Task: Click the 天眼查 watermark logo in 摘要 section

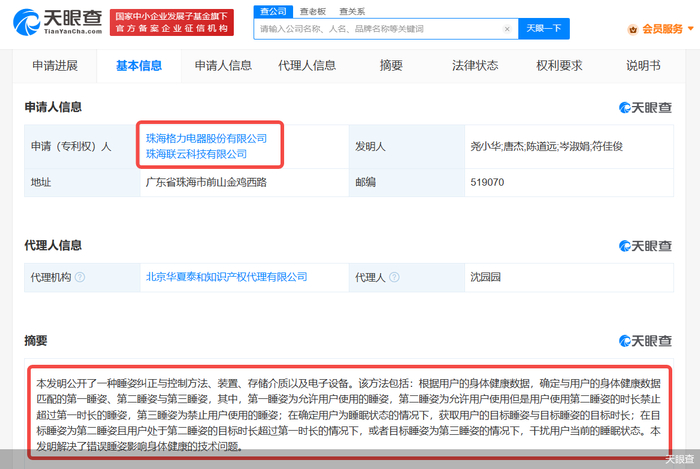Action: pos(645,341)
